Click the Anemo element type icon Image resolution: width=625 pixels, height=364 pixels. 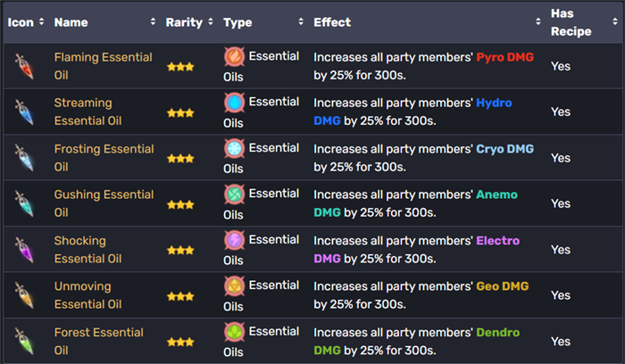[x=234, y=194]
